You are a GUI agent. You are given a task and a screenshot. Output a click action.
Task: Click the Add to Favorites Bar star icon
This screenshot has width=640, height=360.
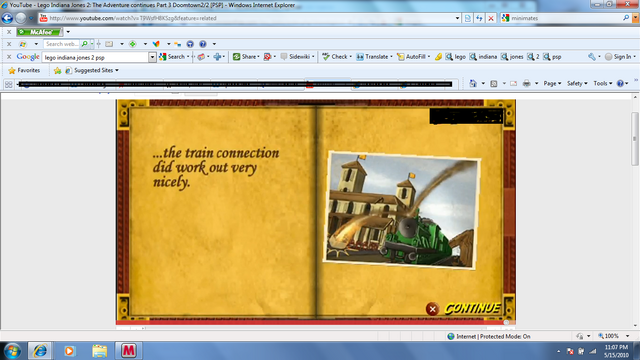tap(58, 70)
